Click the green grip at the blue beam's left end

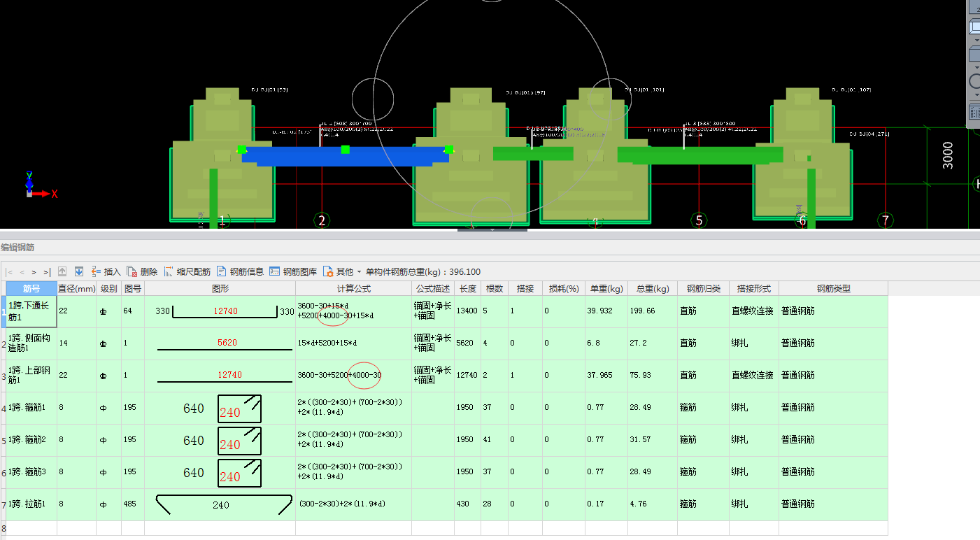point(242,150)
